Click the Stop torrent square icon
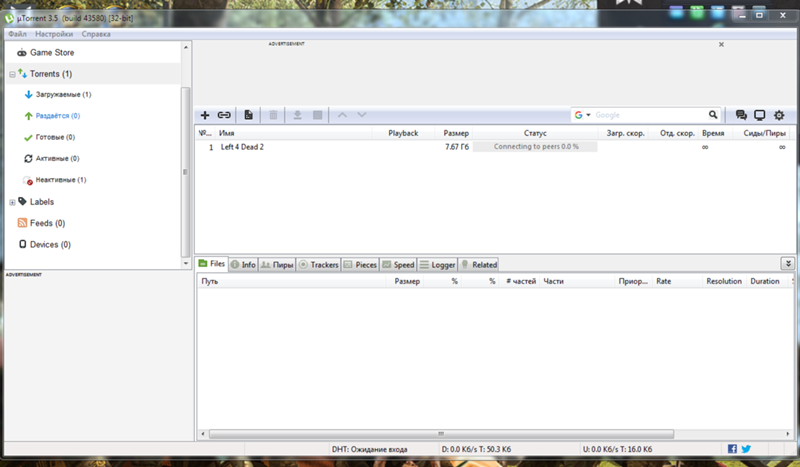This screenshot has height=467, width=800. pos(317,115)
